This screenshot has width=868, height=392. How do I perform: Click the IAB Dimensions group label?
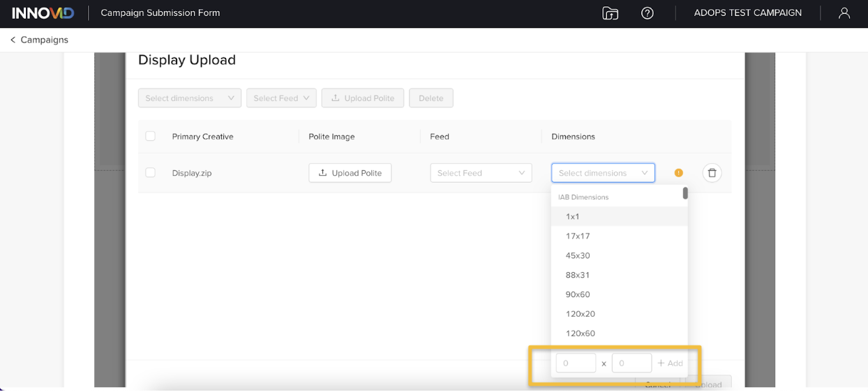click(583, 197)
